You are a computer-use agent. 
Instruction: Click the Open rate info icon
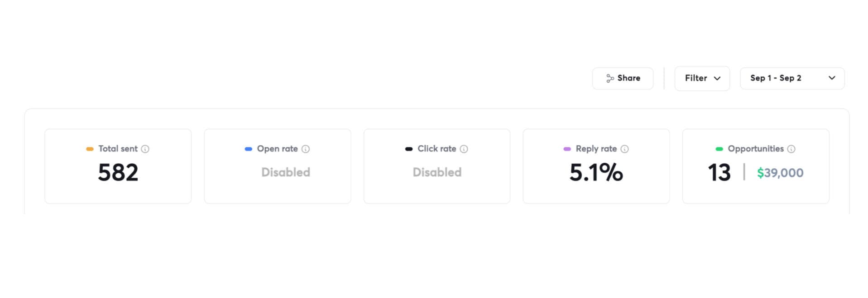(x=306, y=148)
